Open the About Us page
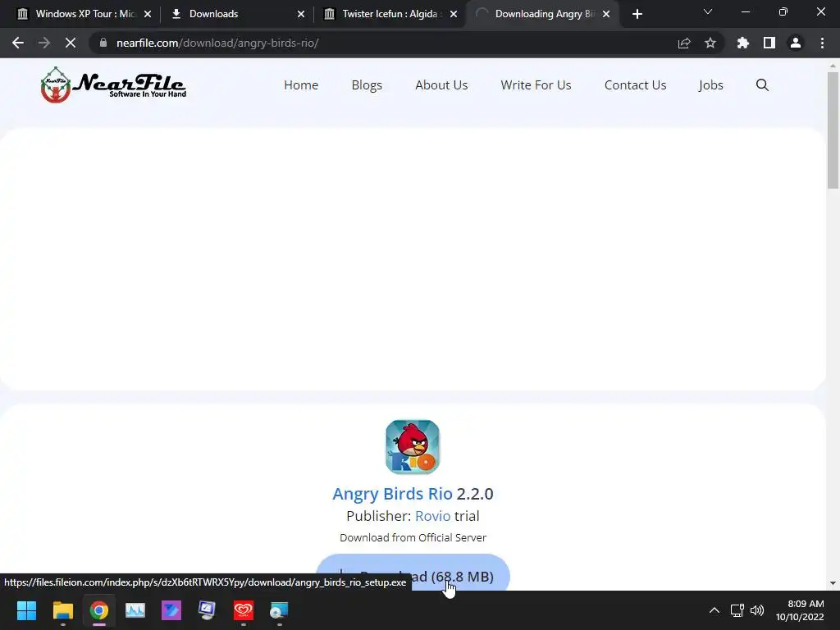Screen dimensions: 840x630 pyautogui.click(x=441, y=84)
